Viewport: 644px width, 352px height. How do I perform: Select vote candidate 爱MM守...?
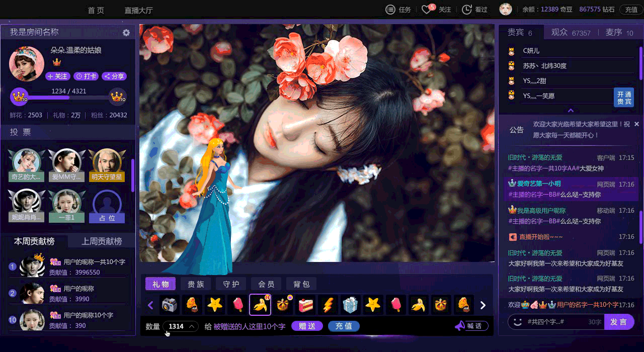point(67,165)
